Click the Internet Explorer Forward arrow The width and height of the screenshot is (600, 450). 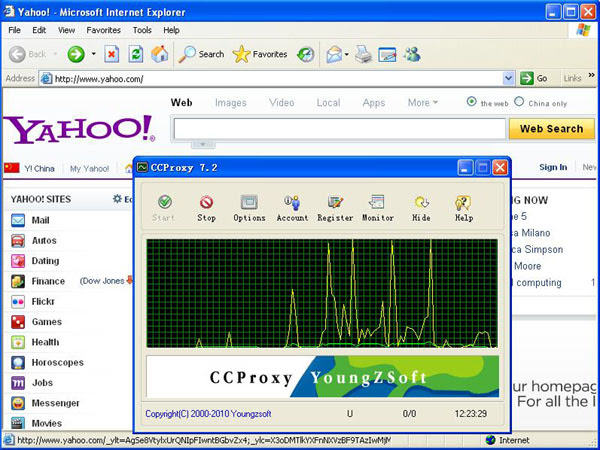[x=76, y=54]
